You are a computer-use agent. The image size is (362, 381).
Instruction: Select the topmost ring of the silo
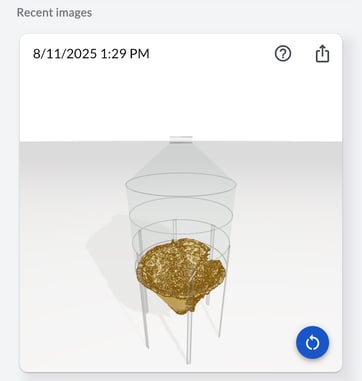click(x=181, y=184)
